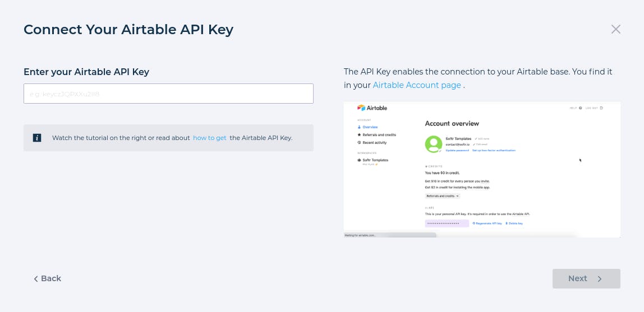Open the 'how to get' link

click(210, 138)
